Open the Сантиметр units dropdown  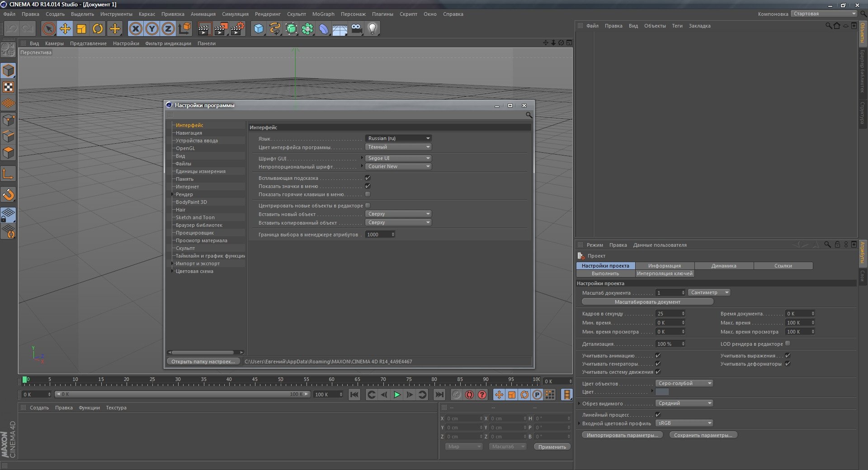(709, 292)
